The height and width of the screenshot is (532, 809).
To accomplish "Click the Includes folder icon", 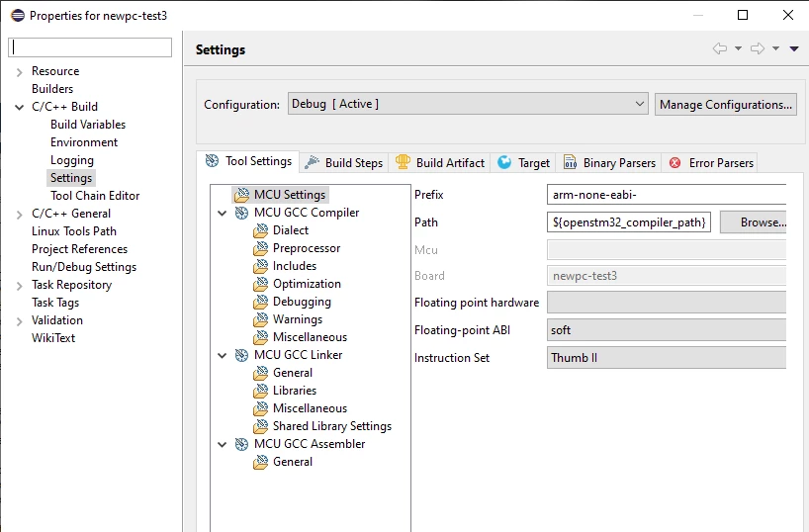I will (260, 266).
